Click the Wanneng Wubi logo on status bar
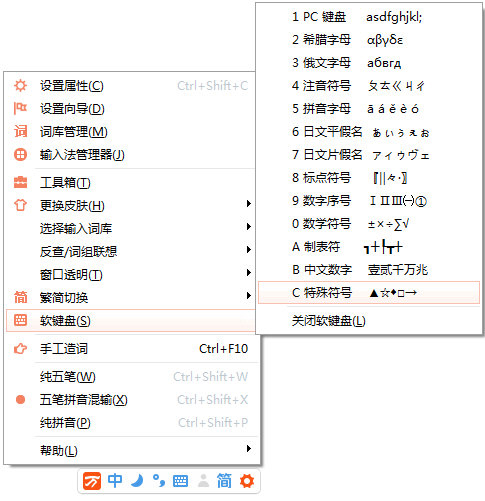The width and height of the screenshot is (485, 501). [x=92, y=481]
